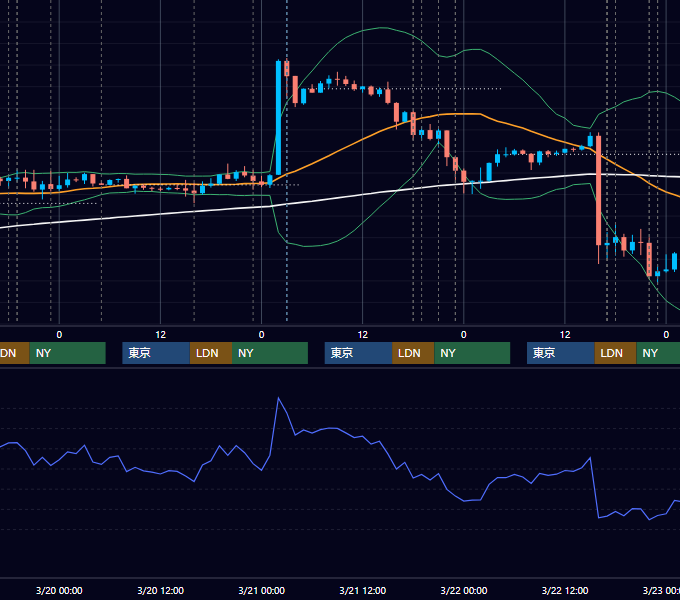Viewport: 680px width, 600px height.
Task: Click the 3/21 00:00 date label
Action: 262,590
